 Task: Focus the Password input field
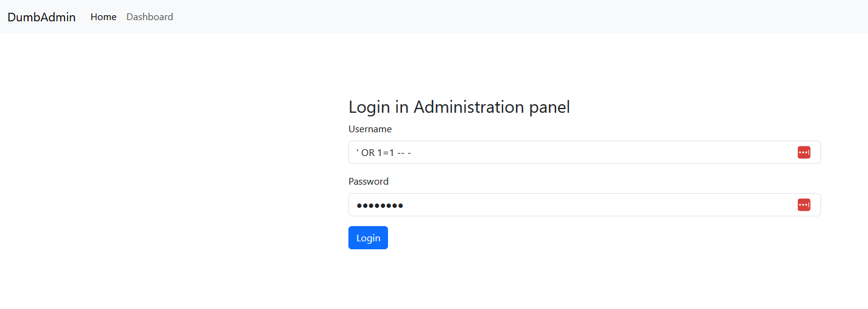coord(584,205)
